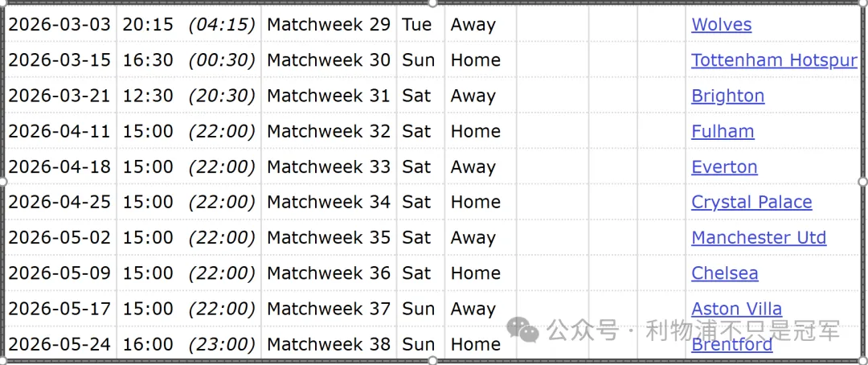This screenshot has width=868, height=365.
Task: Follow the Fulham link
Action: tap(723, 131)
